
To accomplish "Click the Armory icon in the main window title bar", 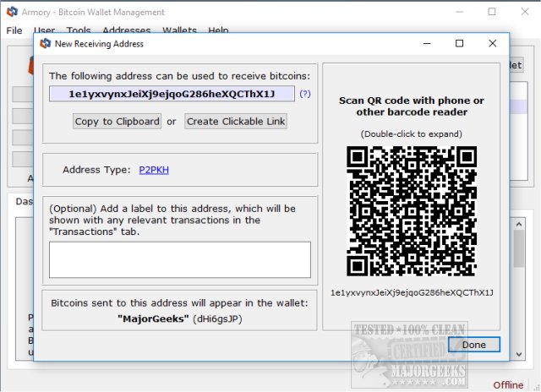I will (x=12, y=12).
